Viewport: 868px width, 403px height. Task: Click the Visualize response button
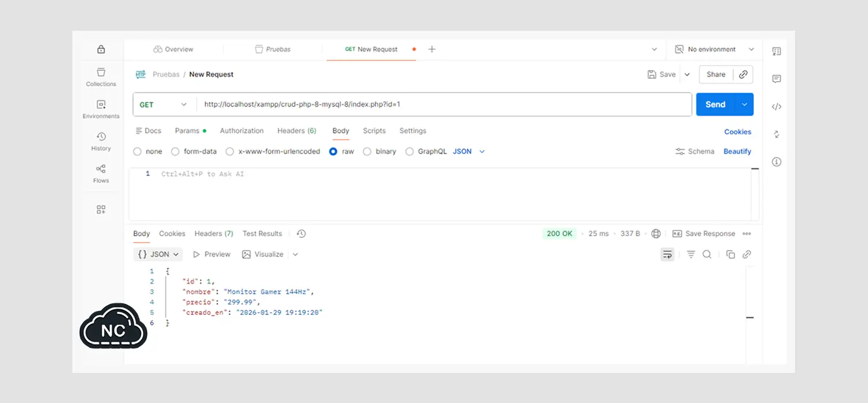point(263,254)
